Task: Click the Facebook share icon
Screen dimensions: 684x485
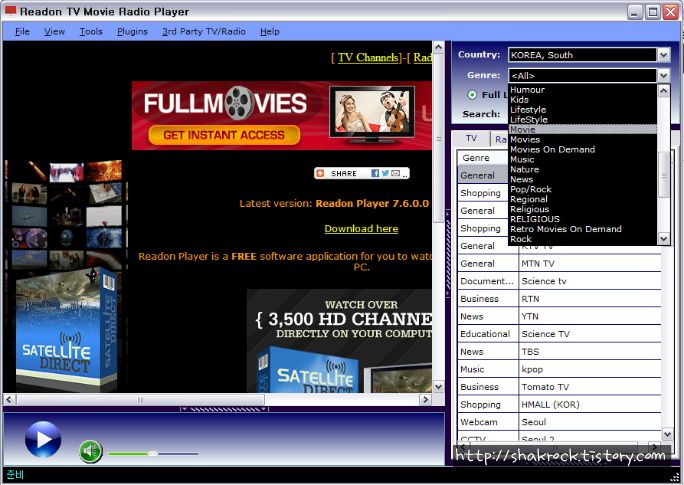Action: point(375,173)
